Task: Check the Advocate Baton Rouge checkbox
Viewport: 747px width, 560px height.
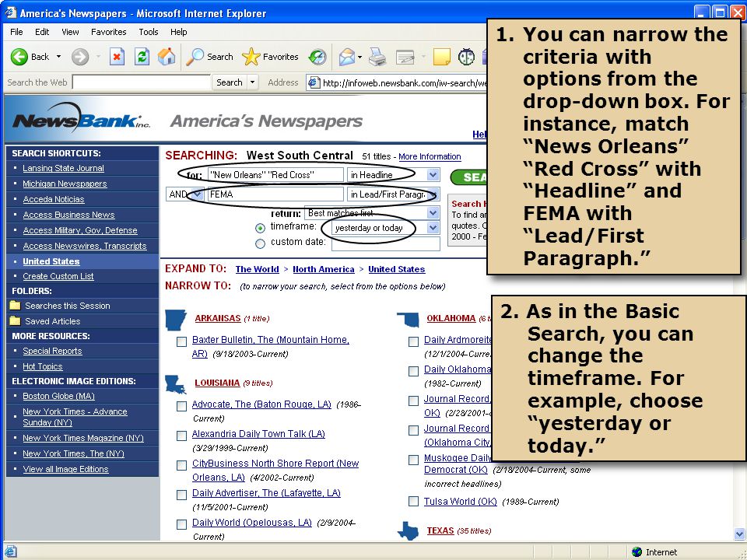Action: point(181,406)
